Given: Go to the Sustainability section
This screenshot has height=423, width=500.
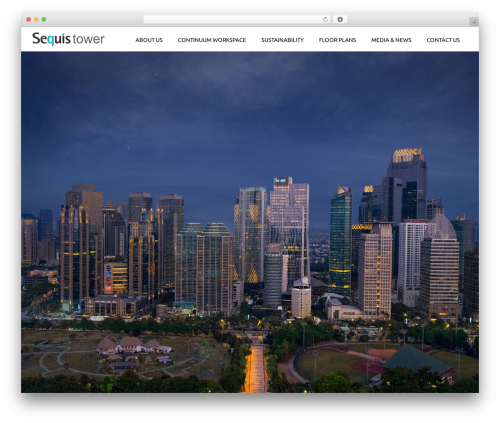Looking at the screenshot, I should click(282, 40).
